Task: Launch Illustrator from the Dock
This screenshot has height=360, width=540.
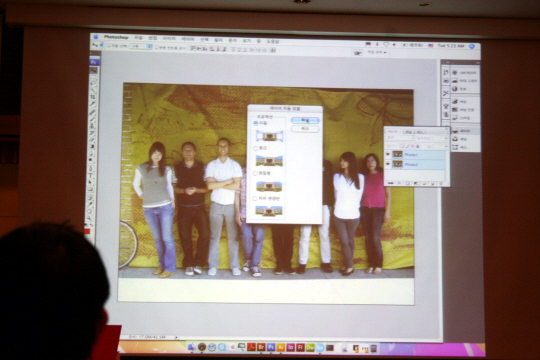Action: coord(281,348)
